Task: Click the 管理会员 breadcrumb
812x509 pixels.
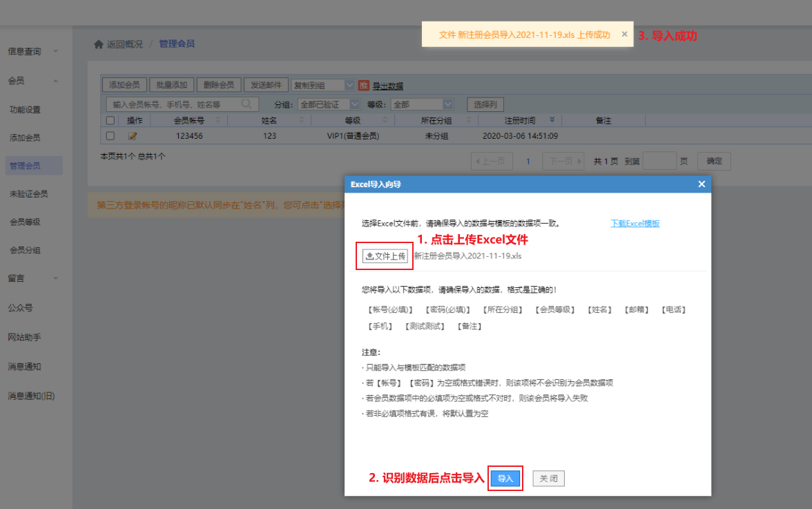Action: [177, 44]
